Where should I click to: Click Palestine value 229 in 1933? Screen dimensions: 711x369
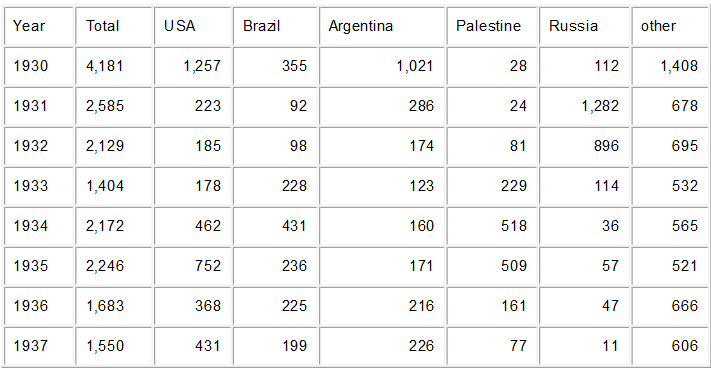point(492,185)
